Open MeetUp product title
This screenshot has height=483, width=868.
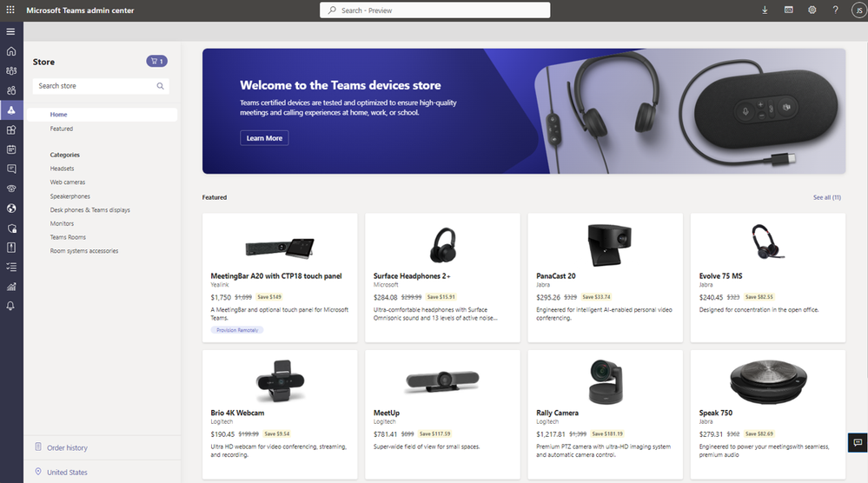pyautogui.click(x=387, y=413)
